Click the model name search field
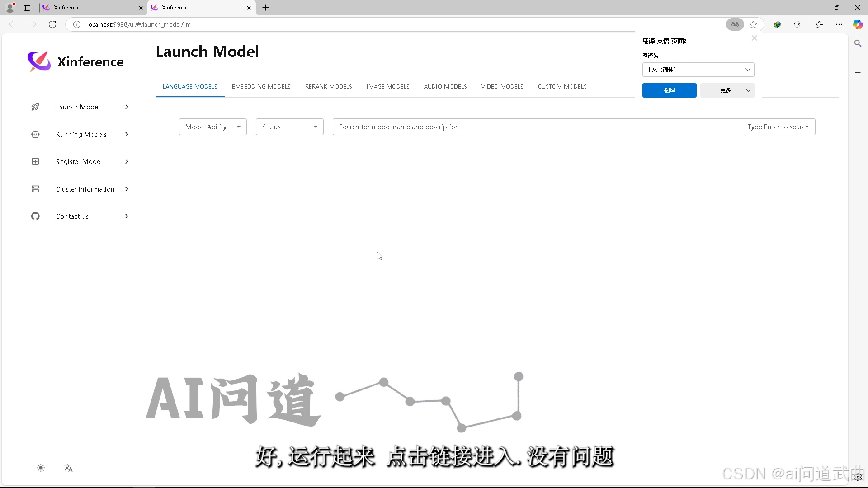This screenshot has height=488, width=868. pos(538,127)
